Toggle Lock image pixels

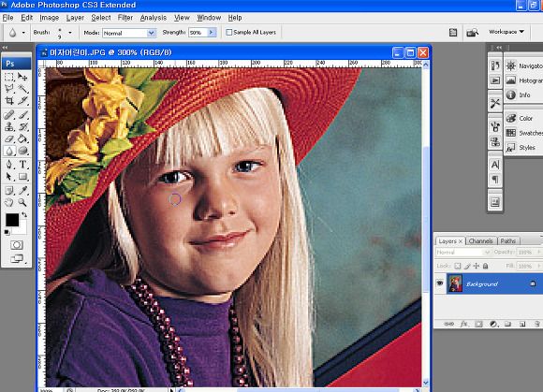(x=467, y=266)
